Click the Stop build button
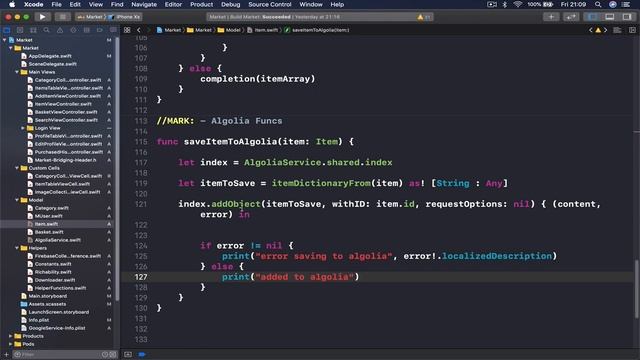Screen dimensions: 640x360 pos(62,17)
